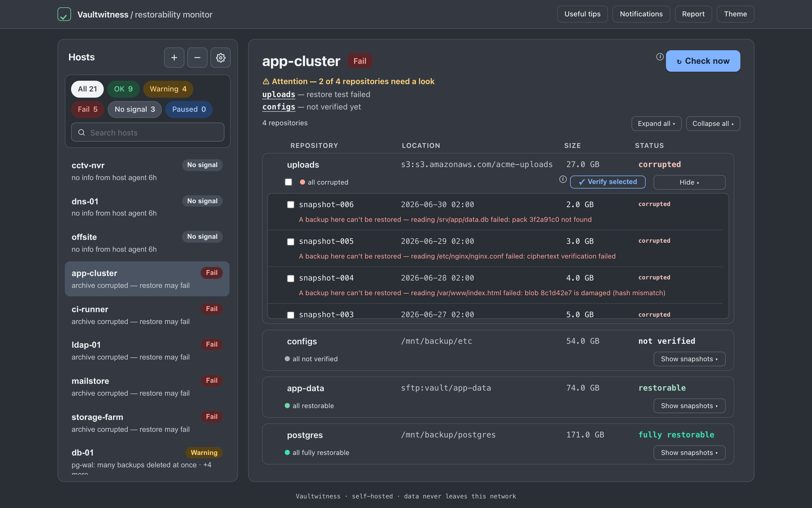
Task: Click Verify selected button
Action: tap(607, 182)
